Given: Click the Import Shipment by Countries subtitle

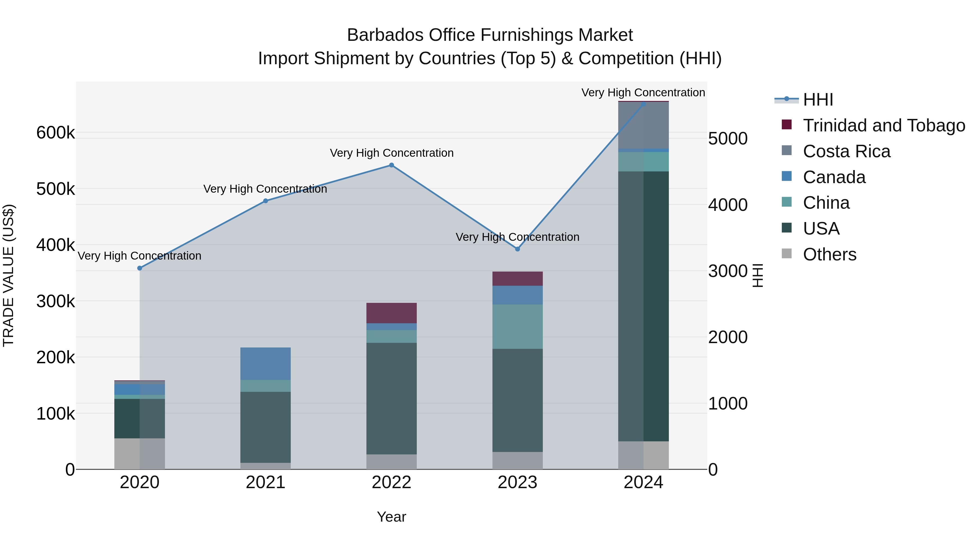Looking at the screenshot, I should 490,59.
